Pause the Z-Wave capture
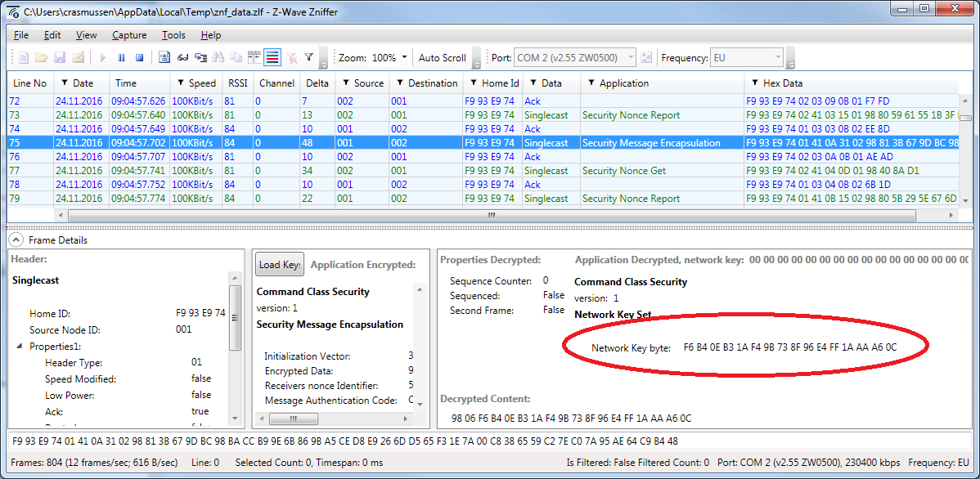The image size is (980, 479). click(121, 56)
